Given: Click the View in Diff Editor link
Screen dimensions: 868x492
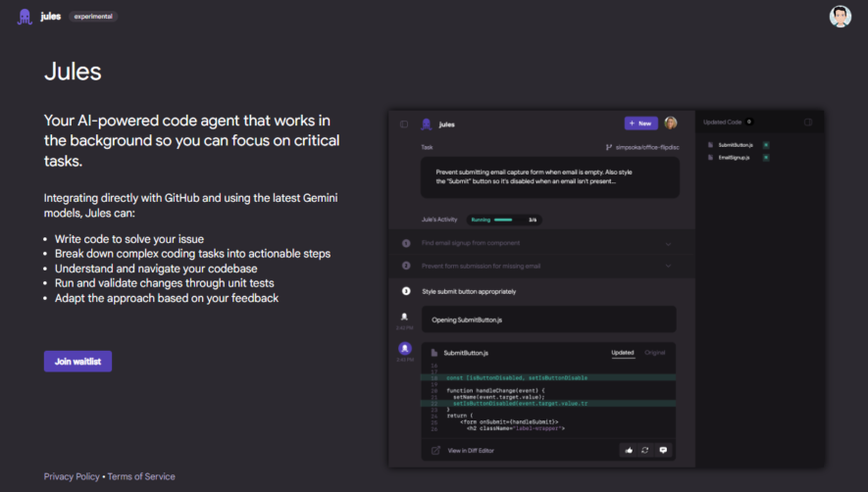Looking at the screenshot, I should pyautogui.click(x=471, y=451).
